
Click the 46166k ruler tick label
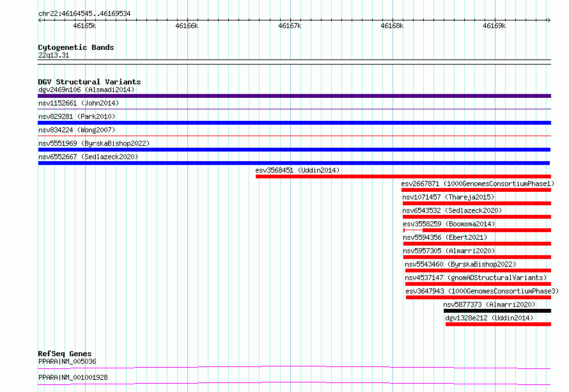pos(187,26)
